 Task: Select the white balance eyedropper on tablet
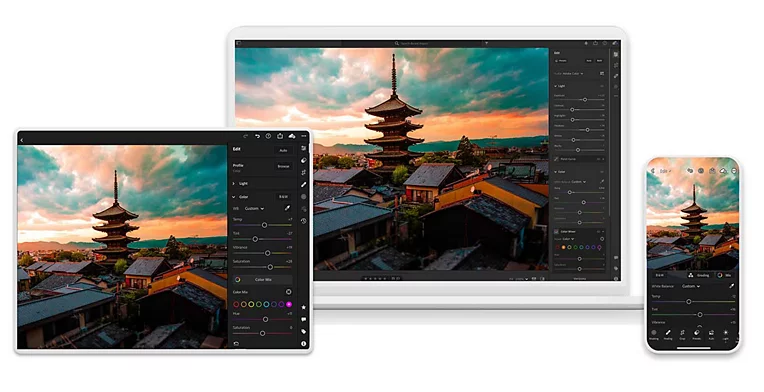click(287, 208)
